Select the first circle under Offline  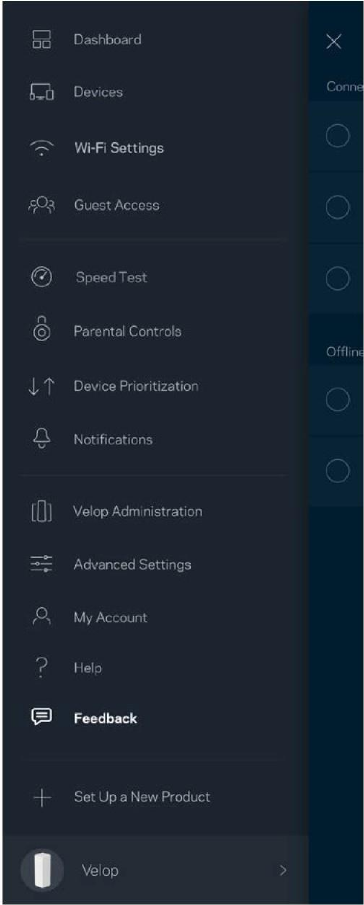click(x=337, y=399)
